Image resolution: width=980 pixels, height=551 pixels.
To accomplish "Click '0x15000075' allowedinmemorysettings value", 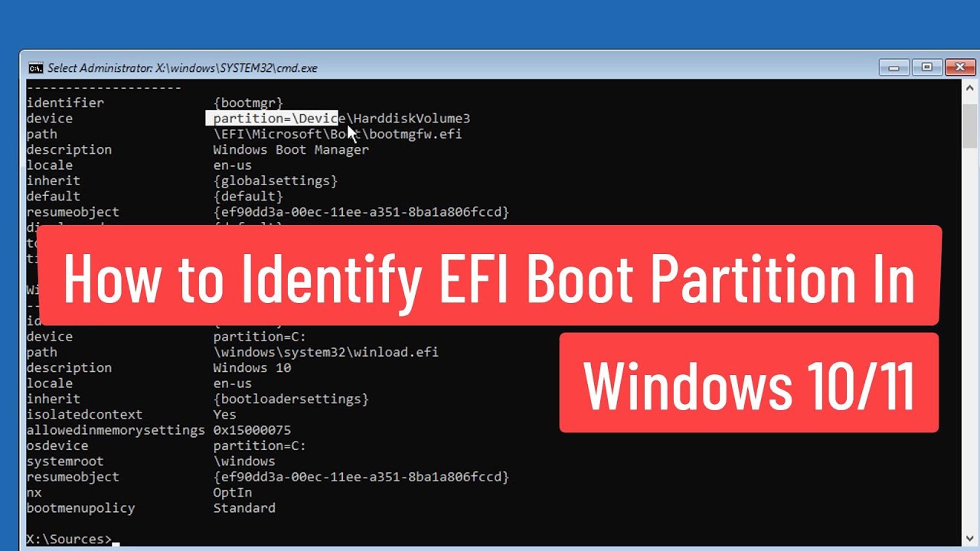I will pos(252,430).
